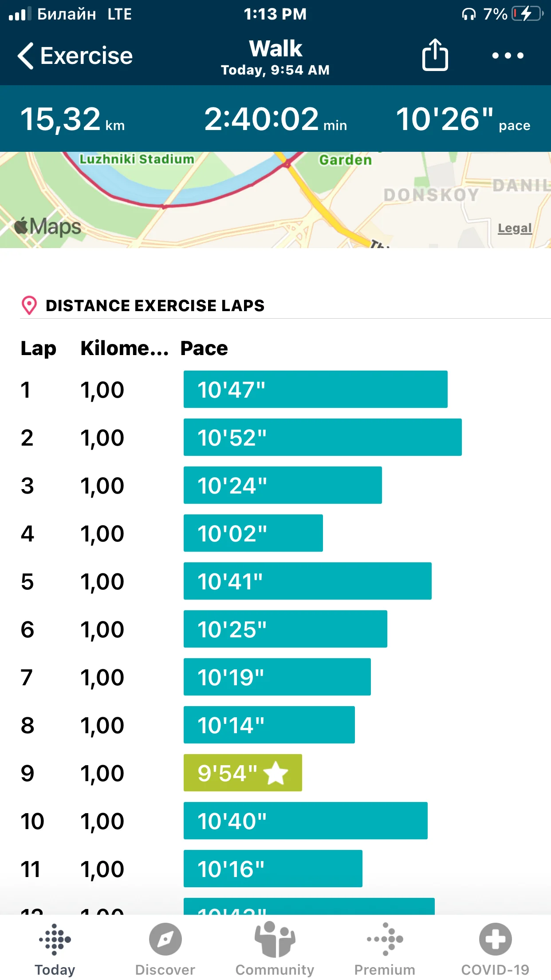
Task: Open the three-dot more options menu
Action: 508,55
